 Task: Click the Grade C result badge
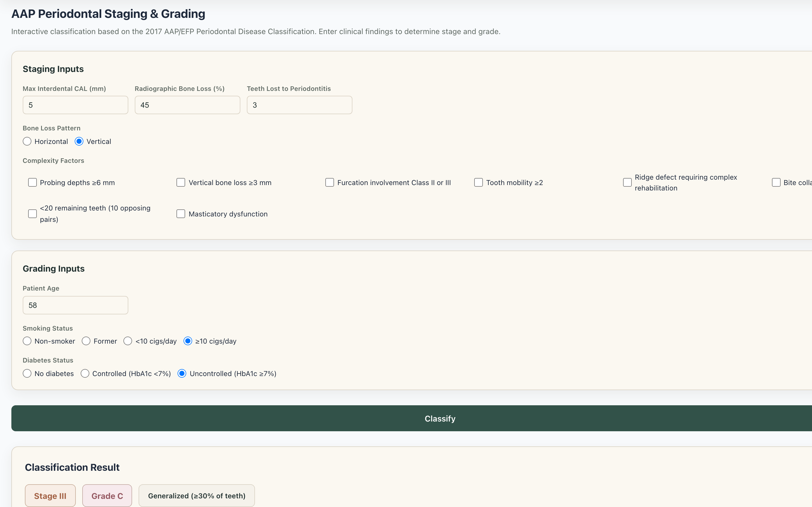point(107,496)
